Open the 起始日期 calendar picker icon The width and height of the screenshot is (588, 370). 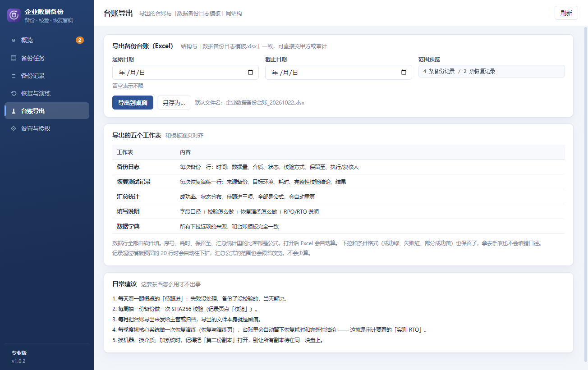[251, 73]
